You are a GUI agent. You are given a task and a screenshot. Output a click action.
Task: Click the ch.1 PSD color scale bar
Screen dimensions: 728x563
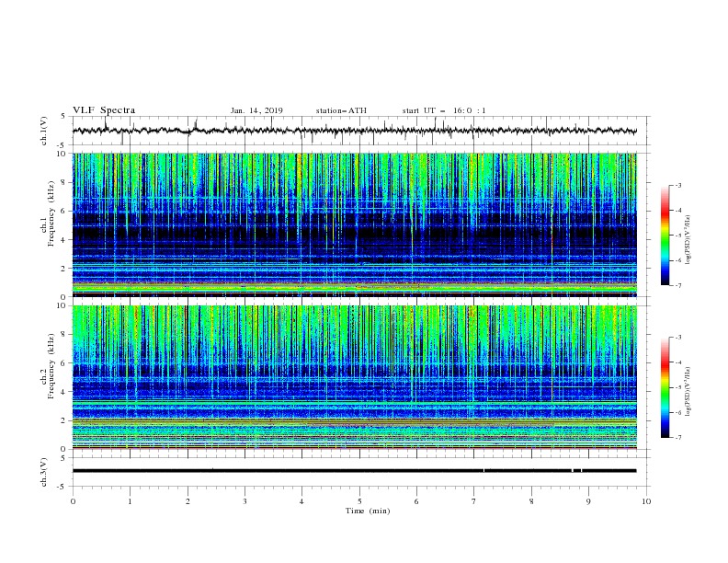pyautogui.click(x=665, y=236)
